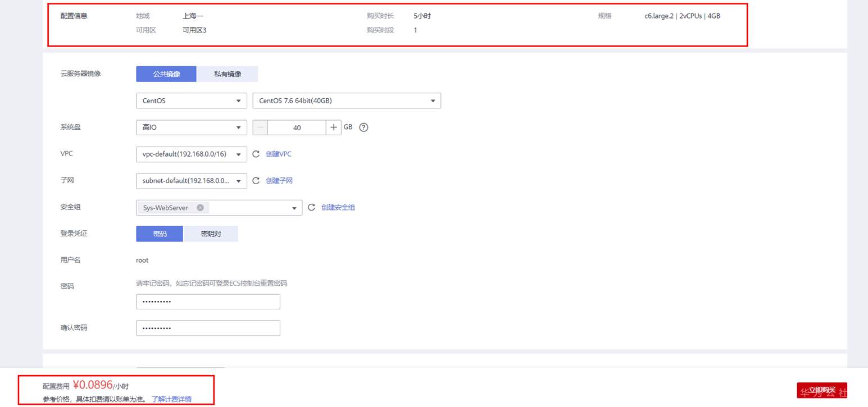Click the root username text

142,260
